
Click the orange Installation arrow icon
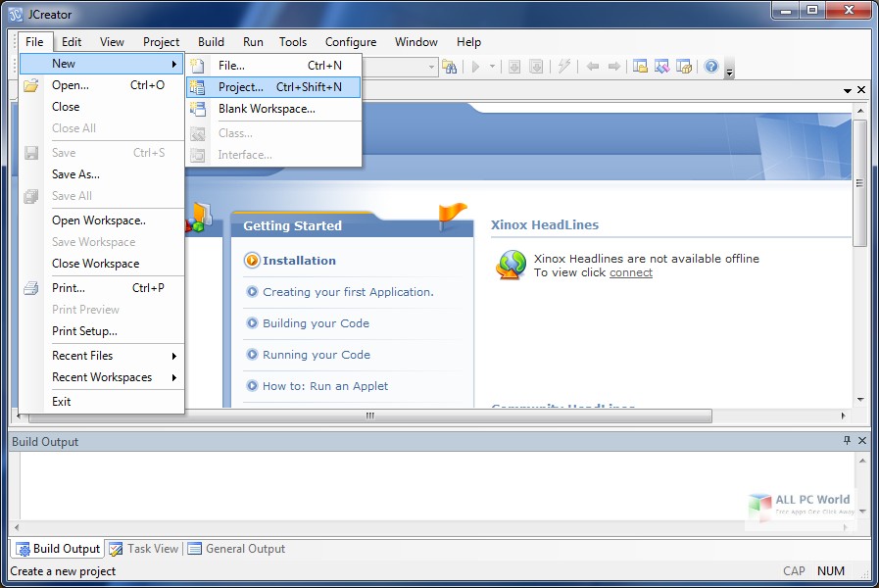(x=252, y=260)
